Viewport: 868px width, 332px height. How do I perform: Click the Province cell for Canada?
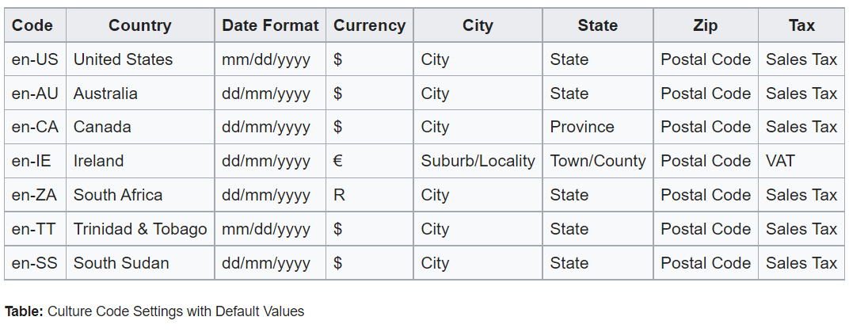[x=582, y=127]
